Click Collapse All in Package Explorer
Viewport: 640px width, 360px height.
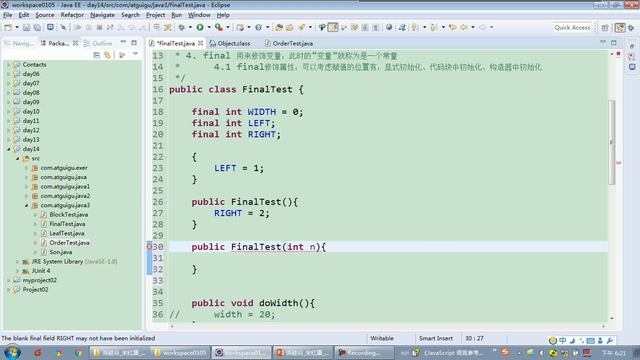(x=97, y=55)
